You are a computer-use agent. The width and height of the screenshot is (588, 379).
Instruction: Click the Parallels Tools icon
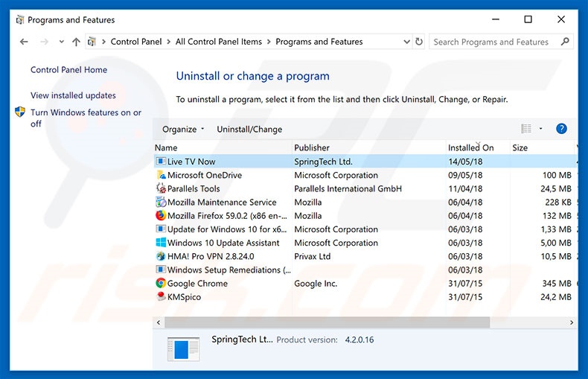click(161, 188)
